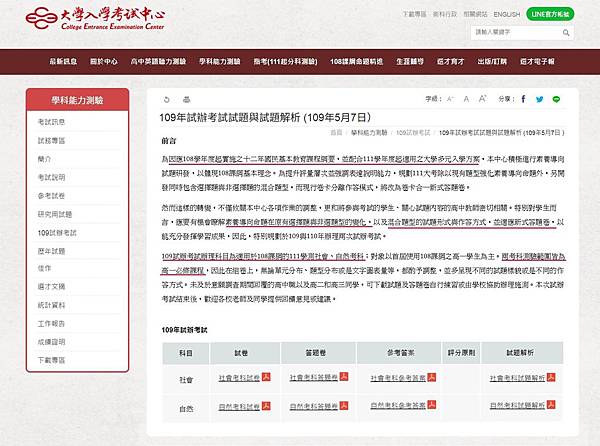600x446 pixels.
Task: Click the PDF icon beside 自然考科試題解析
Action: [551, 405]
